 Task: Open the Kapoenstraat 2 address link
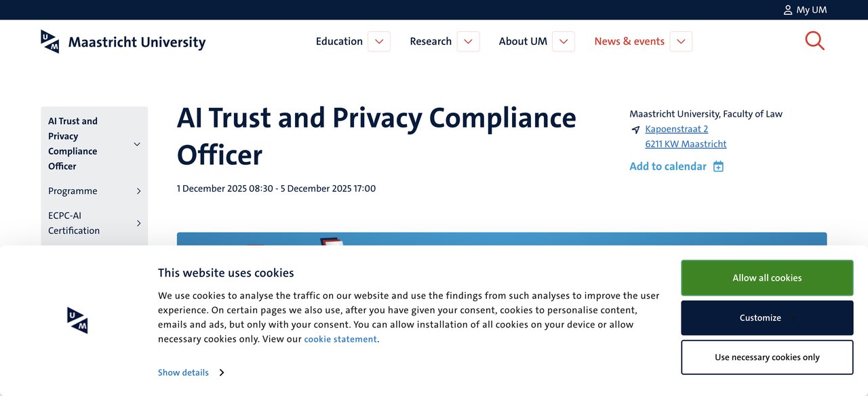coord(677,129)
